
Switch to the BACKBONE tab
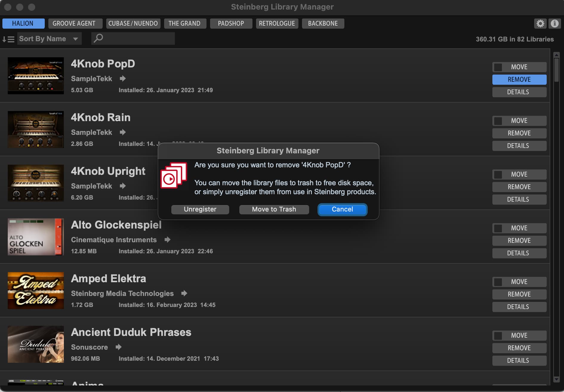pyautogui.click(x=323, y=24)
